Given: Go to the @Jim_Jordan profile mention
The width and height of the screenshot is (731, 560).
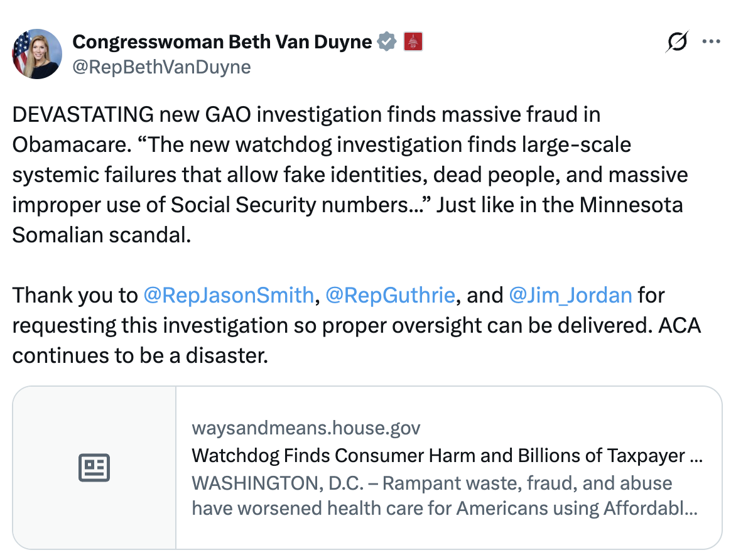Looking at the screenshot, I should click(x=570, y=295).
